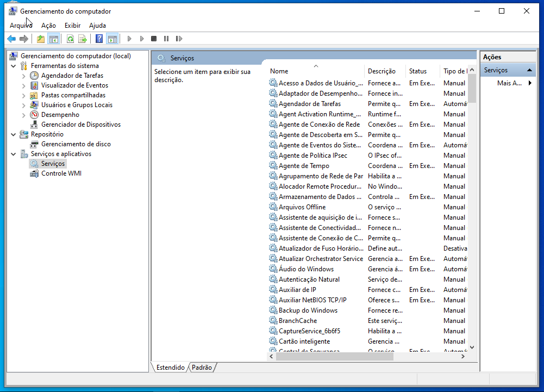Sort by the Tipo de I... column header
Viewport: 544px width, 392px height.
pos(454,71)
